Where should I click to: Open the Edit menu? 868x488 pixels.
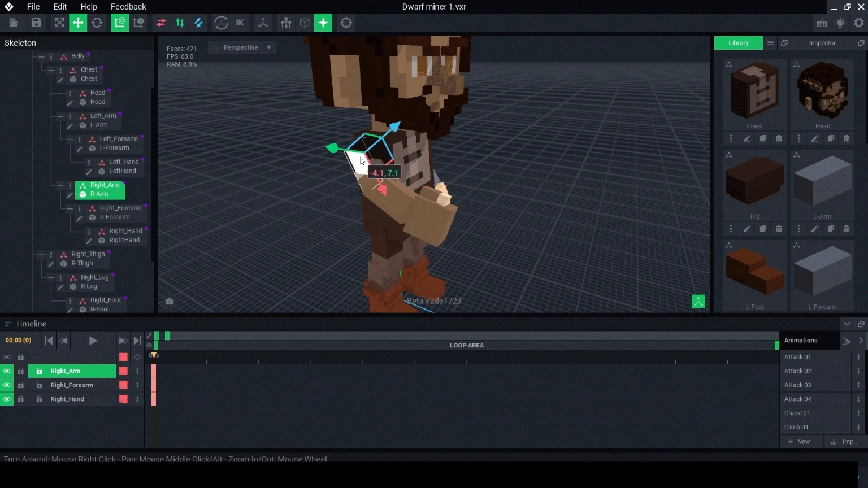pyautogui.click(x=60, y=7)
